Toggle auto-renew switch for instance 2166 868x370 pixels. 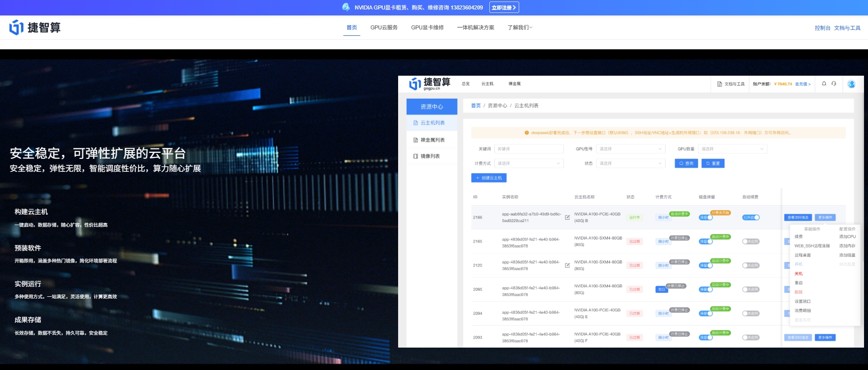(751, 218)
